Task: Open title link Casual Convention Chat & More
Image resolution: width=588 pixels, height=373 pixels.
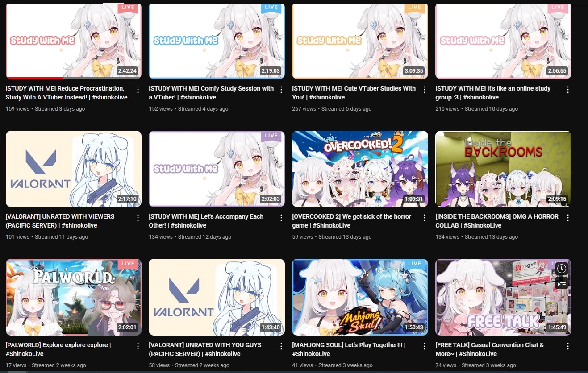Action: point(490,349)
